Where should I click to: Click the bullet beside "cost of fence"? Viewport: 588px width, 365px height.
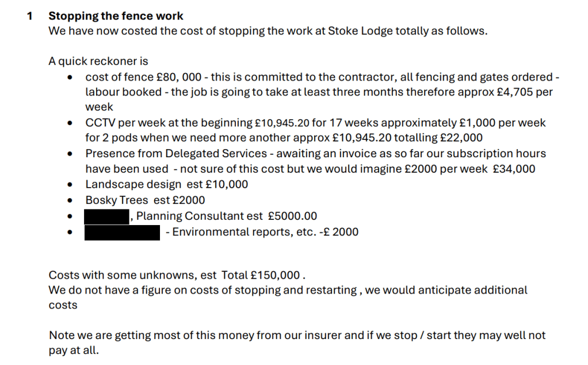coord(70,77)
